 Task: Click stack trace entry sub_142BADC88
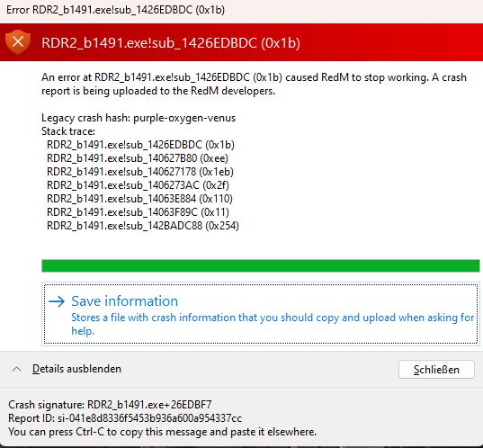(x=143, y=226)
